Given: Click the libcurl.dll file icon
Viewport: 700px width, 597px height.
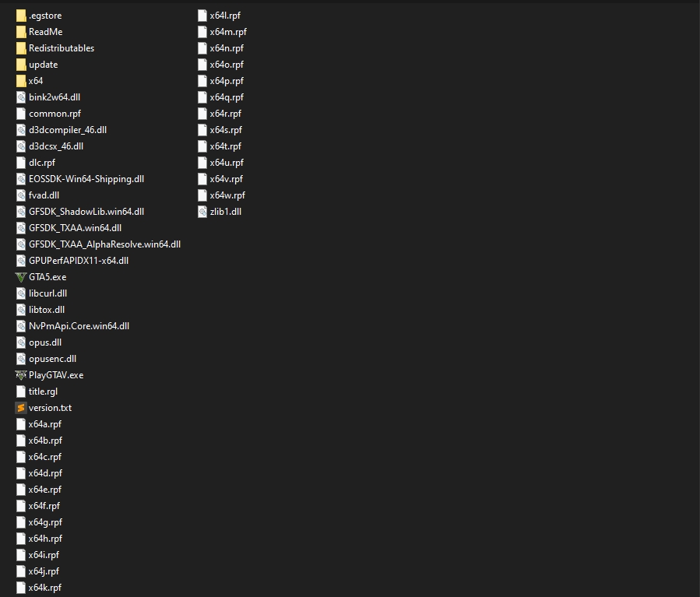Looking at the screenshot, I should (x=21, y=293).
